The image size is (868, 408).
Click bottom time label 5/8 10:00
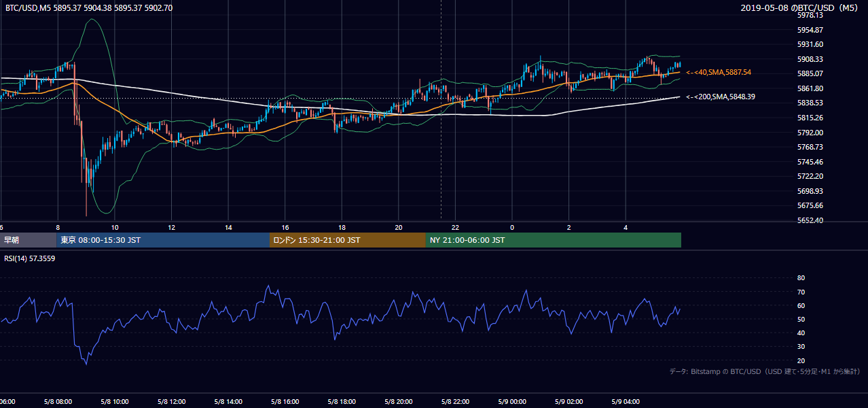pos(115,402)
